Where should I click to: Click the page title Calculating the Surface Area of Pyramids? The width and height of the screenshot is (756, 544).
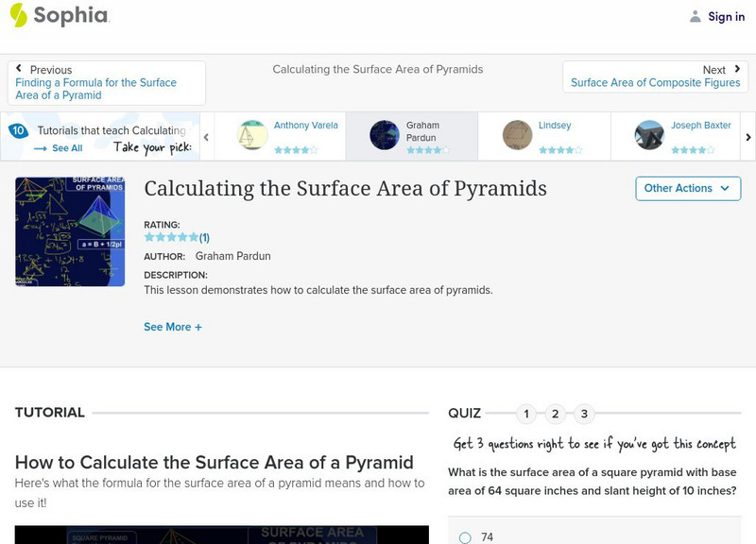click(x=345, y=189)
